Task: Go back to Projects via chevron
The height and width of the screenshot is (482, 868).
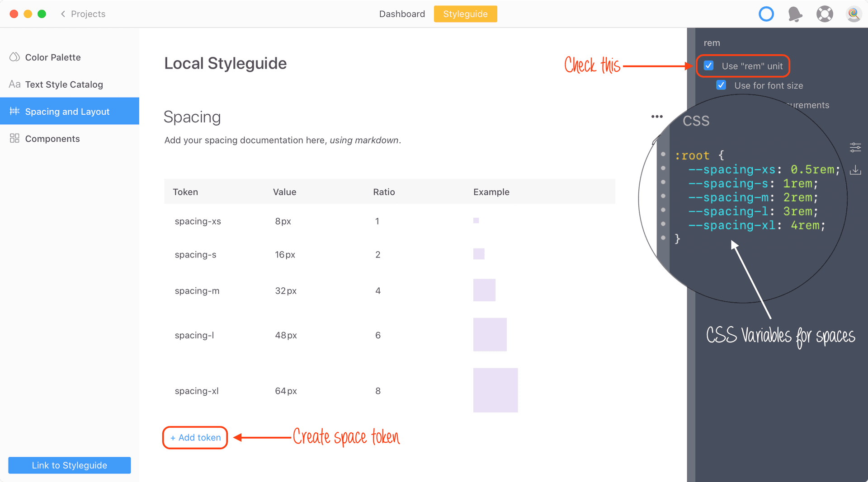Action: click(63, 14)
